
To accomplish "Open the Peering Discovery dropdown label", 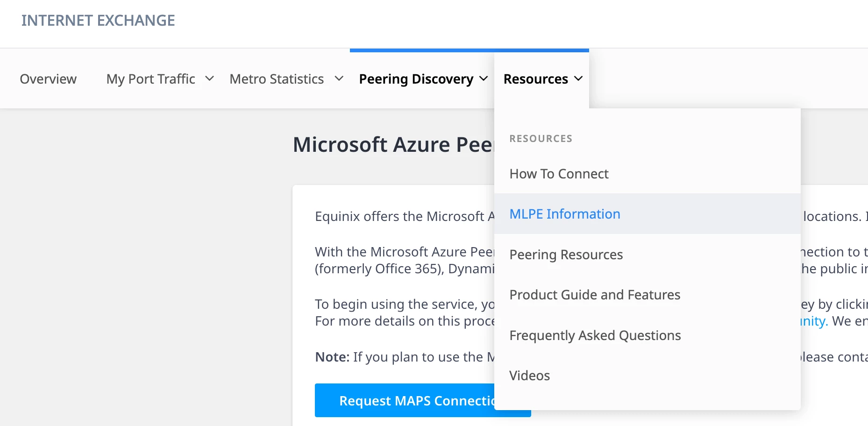I will tap(416, 79).
